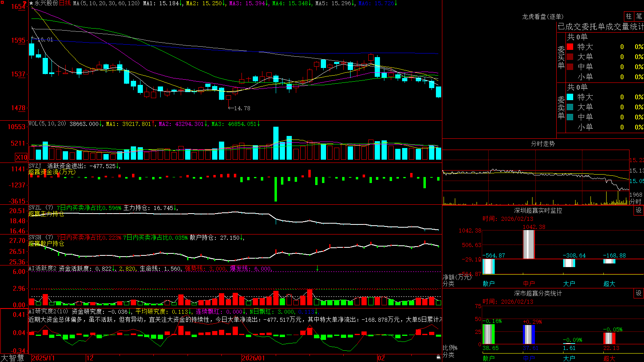Open 设 settings for 深圳超赢实时监控
644x362 pixels.
[639, 210]
